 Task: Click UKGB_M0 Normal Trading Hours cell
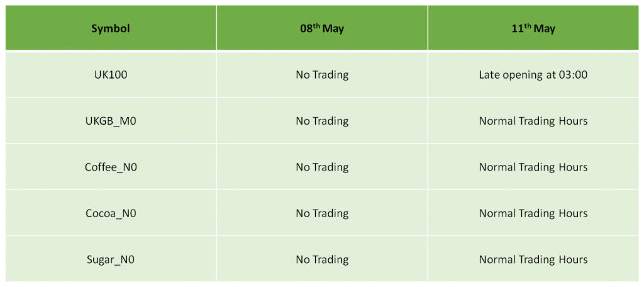tap(533, 121)
